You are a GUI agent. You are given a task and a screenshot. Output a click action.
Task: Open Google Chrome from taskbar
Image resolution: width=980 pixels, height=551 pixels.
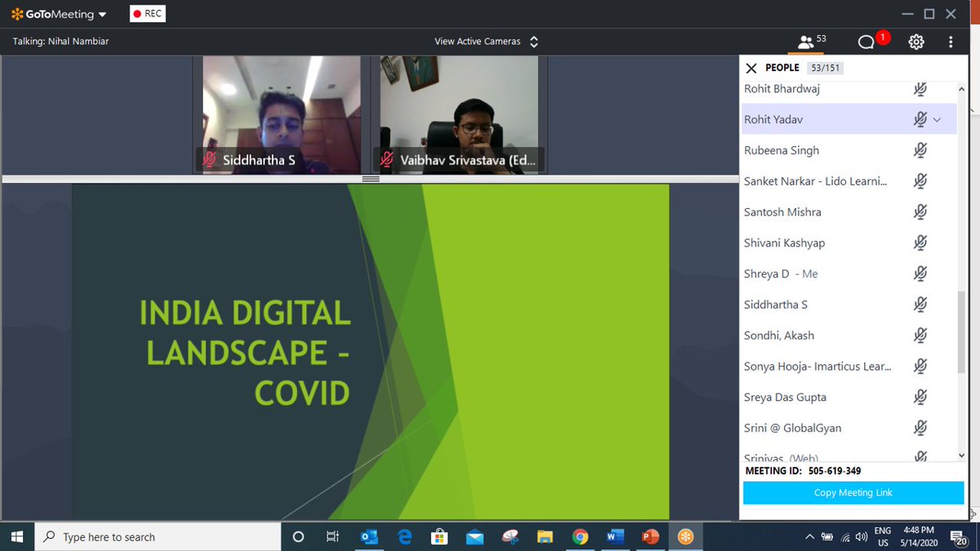[x=580, y=536]
